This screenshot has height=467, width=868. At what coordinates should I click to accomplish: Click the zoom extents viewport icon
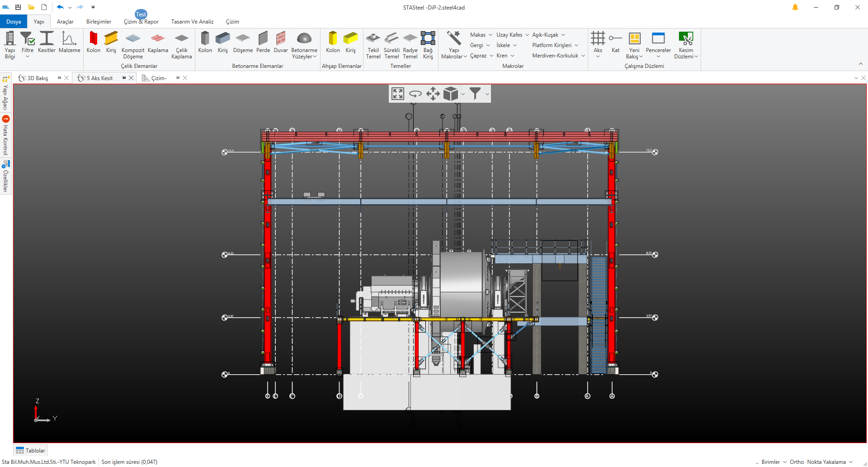click(x=398, y=94)
